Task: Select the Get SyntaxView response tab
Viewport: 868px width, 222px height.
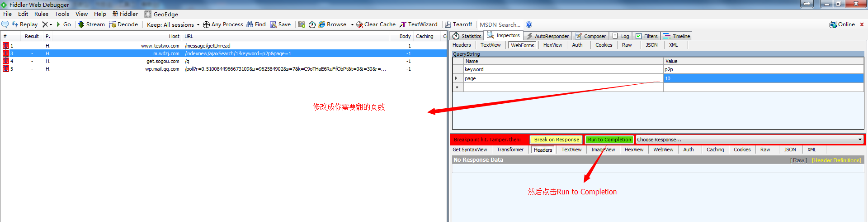Action: [x=470, y=150]
